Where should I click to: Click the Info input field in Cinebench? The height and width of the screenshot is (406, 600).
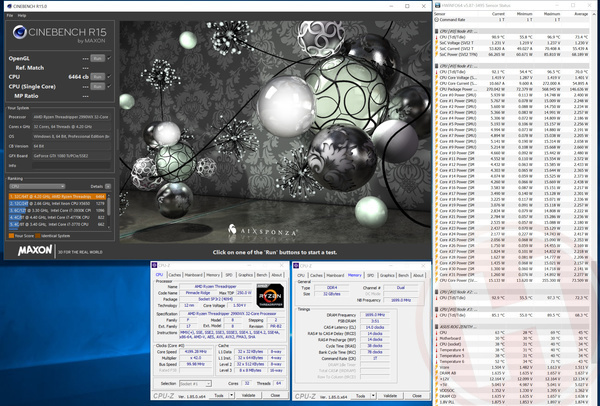(72, 166)
